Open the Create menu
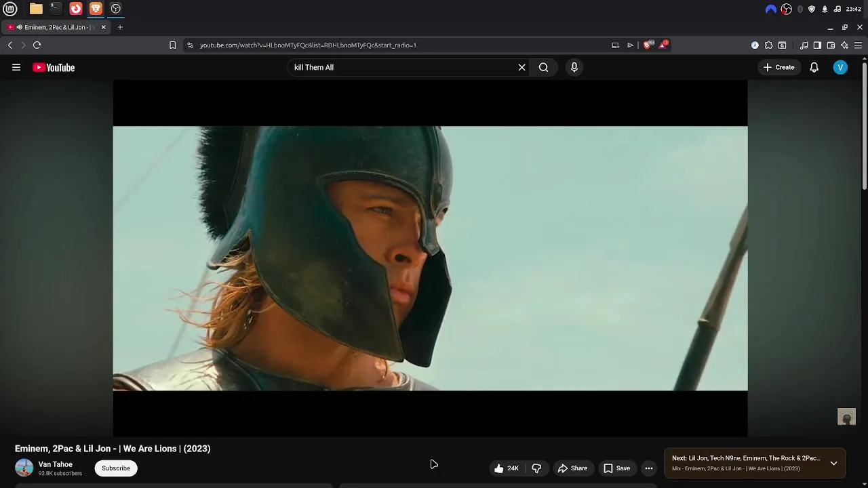Viewport: 868px width, 488px height. click(778, 67)
